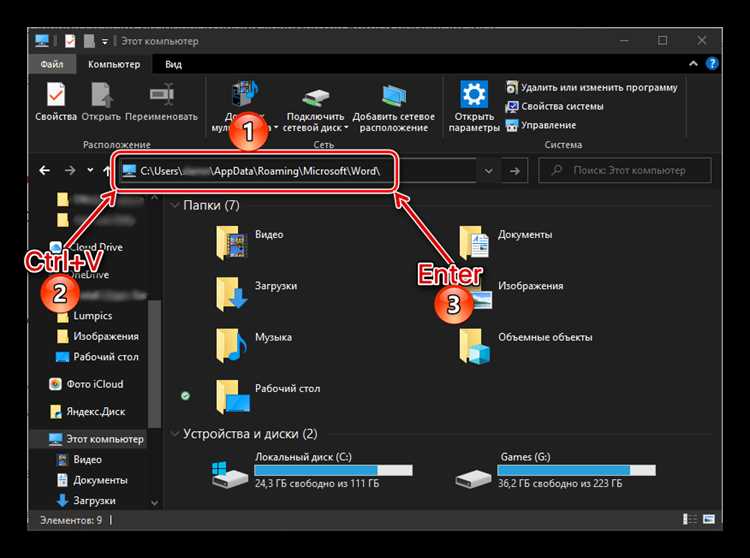This screenshot has height=558, width=750.
Task: Expand address bar history dropdown
Action: click(488, 171)
